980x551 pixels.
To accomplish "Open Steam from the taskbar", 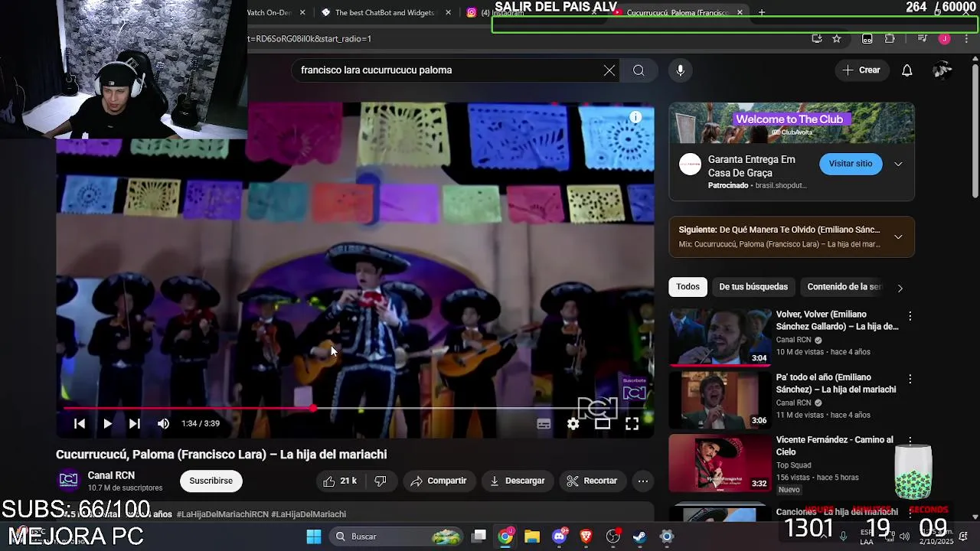I will [640, 536].
